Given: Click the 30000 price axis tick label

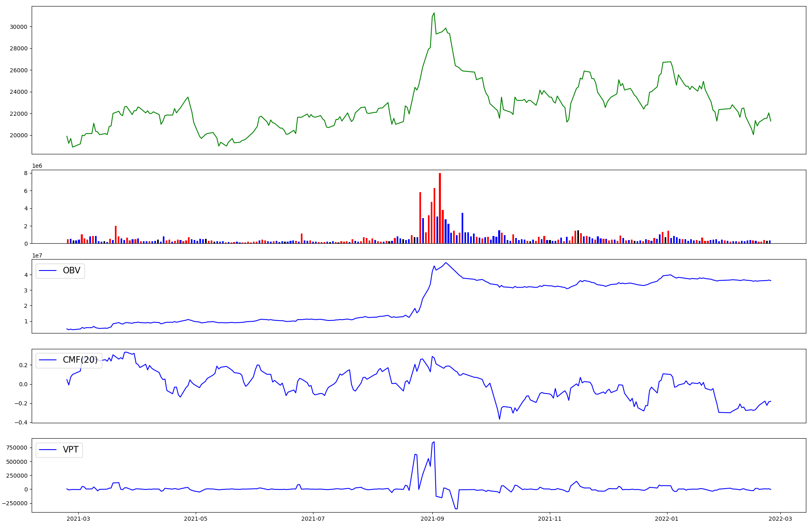Looking at the screenshot, I should click(19, 27).
